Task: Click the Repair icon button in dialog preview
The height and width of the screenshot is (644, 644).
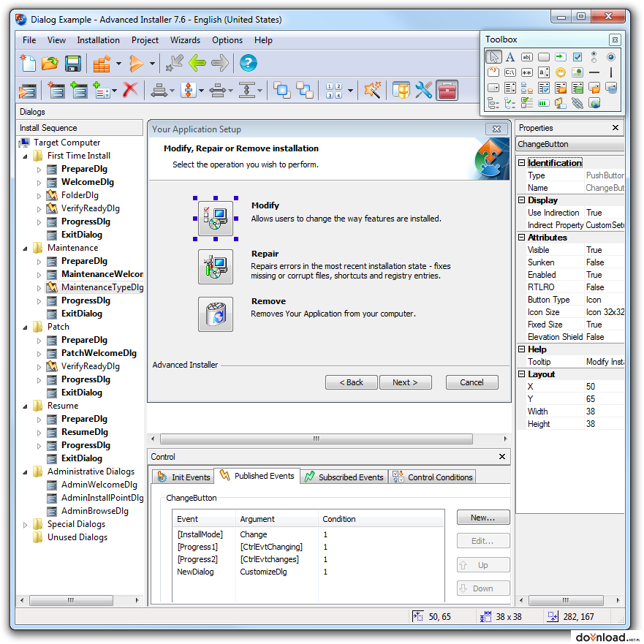Action: 216,267
